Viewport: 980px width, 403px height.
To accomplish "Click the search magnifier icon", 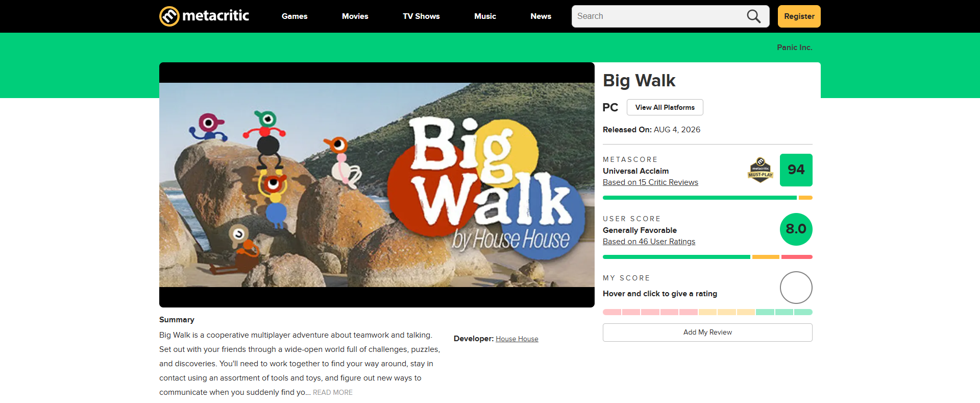I will (x=753, y=16).
